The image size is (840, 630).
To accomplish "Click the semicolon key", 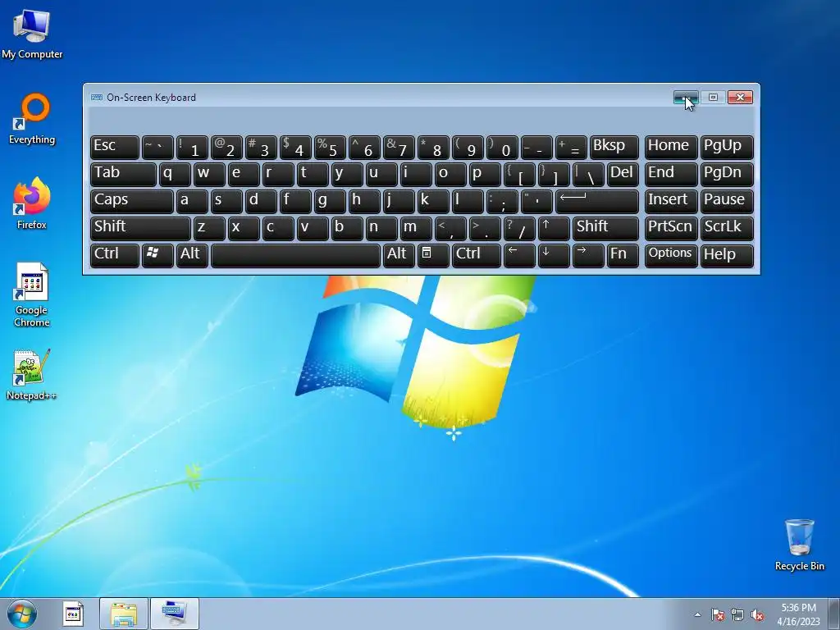I will click(x=502, y=201).
